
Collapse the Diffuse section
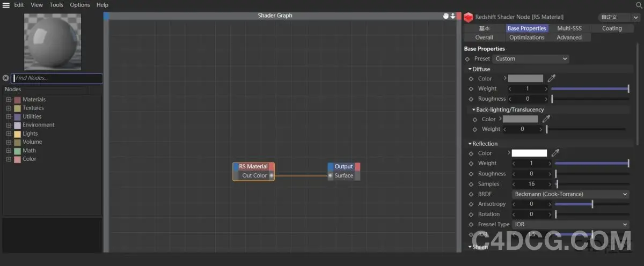pyautogui.click(x=470, y=69)
